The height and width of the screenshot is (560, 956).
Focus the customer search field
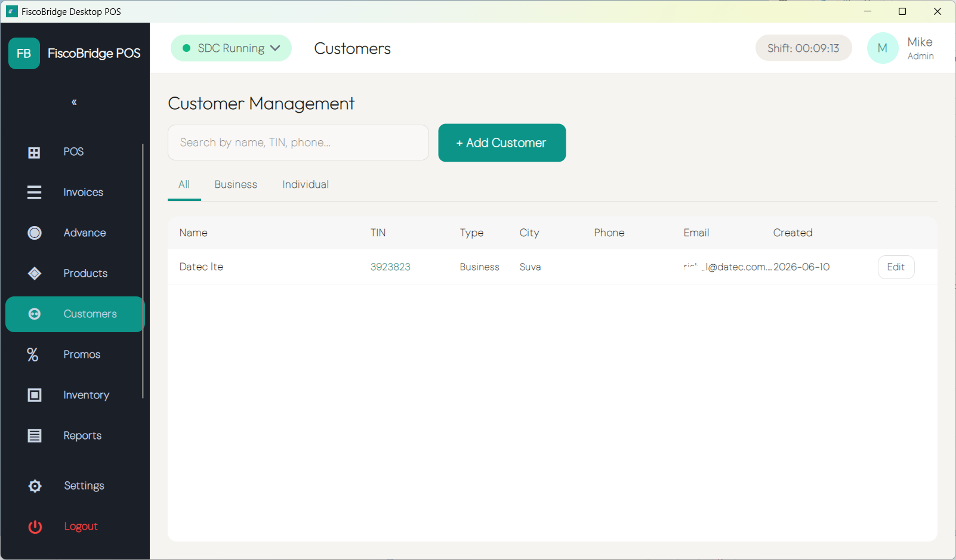point(298,143)
